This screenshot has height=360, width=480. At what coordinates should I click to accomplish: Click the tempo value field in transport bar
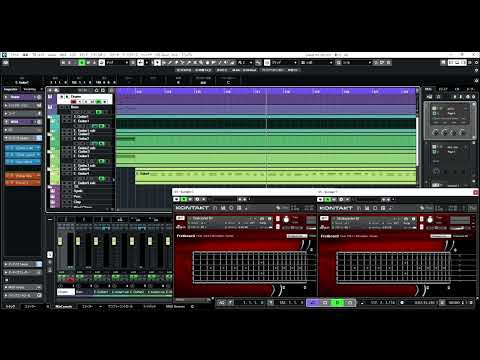[x=455, y=303]
